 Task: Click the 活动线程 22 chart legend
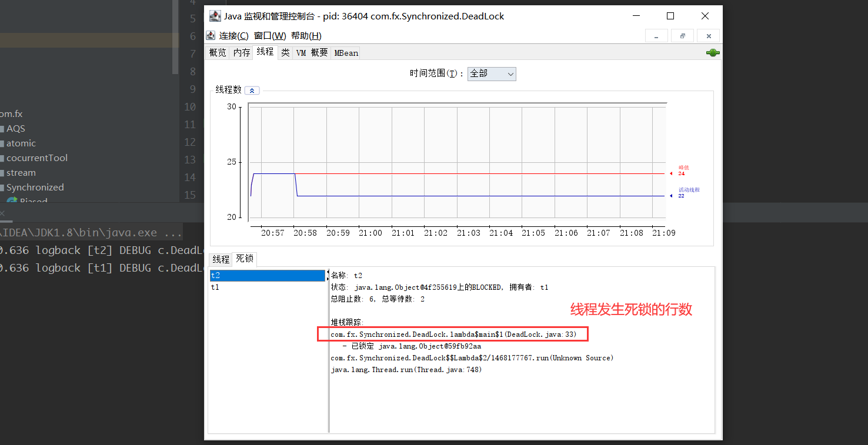click(685, 193)
